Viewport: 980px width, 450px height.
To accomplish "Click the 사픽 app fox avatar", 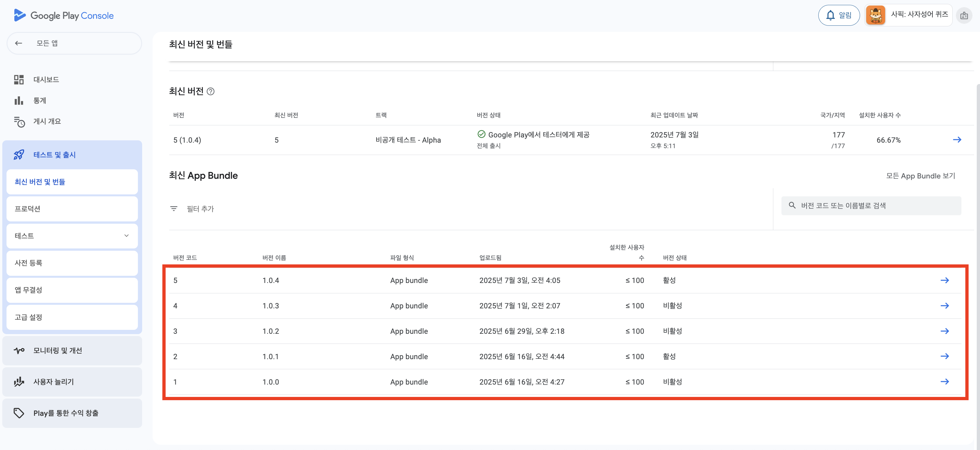I will 875,15.
